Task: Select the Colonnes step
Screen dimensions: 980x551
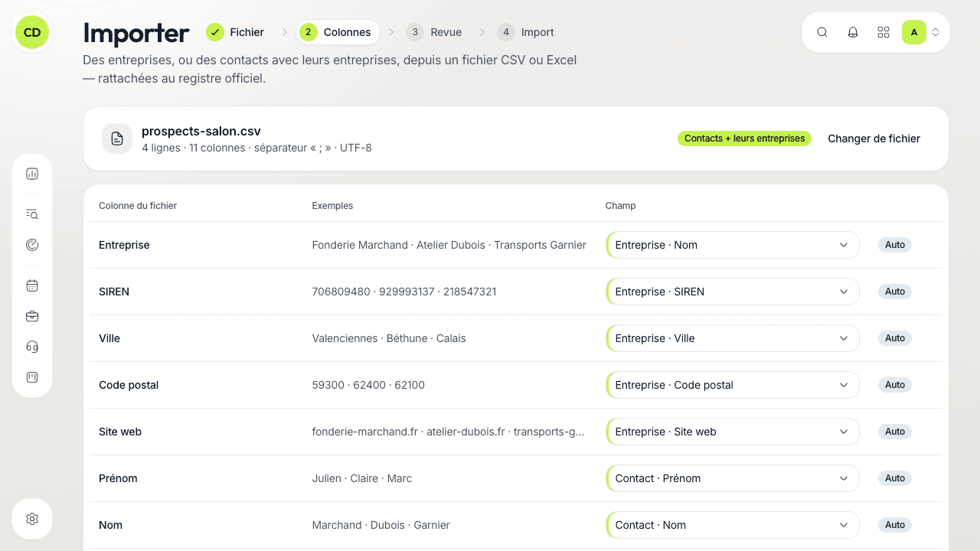Action: [338, 32]
